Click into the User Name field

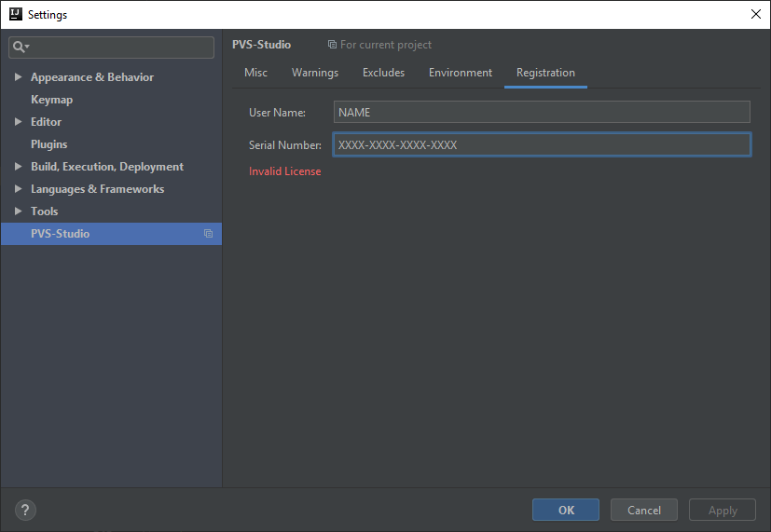pyautogui.click(x=542, y=112)
